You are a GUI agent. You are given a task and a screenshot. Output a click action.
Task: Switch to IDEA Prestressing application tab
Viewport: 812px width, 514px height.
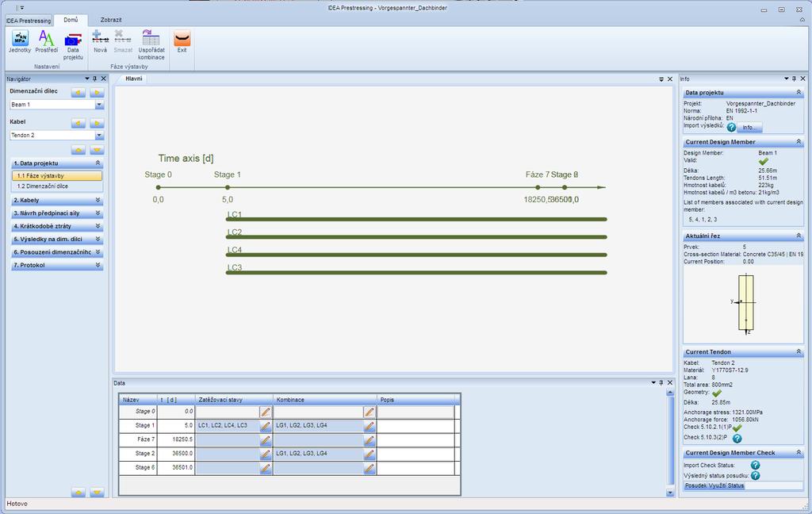[x=29, y=21]
